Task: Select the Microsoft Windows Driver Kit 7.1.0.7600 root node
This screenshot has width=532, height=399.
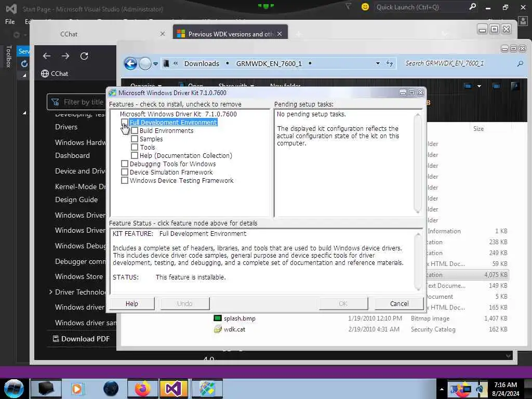Action: point(178,114)
